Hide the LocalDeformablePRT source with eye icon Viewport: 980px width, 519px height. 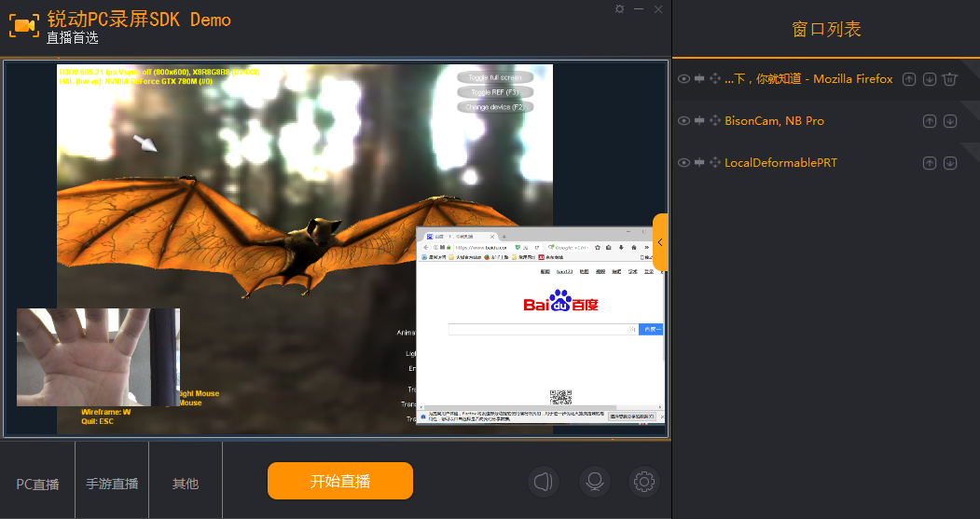point(683,163)
